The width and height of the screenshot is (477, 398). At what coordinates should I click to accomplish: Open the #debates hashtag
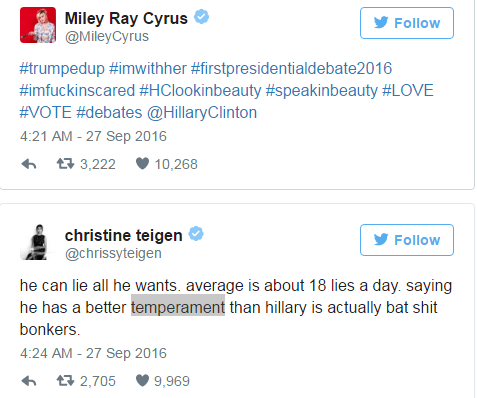tap(109, 113)
